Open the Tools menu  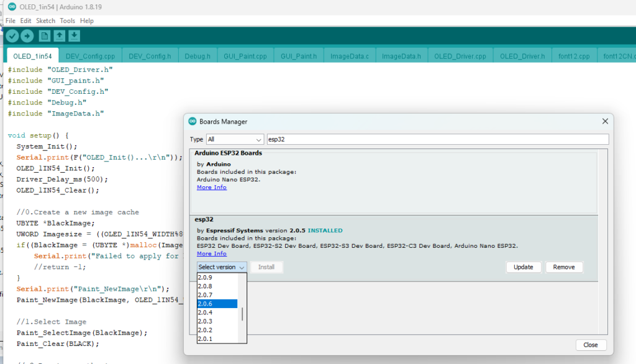(x=67, y=20)
